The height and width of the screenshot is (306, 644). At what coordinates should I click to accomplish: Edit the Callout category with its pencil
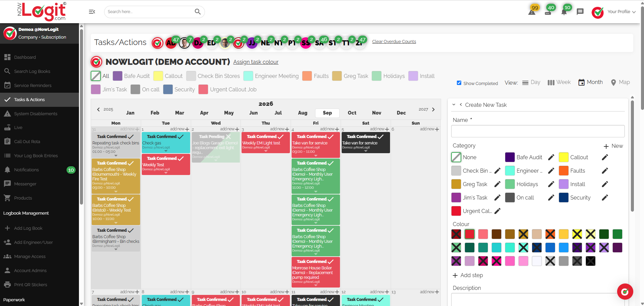[x=605, y=157]
